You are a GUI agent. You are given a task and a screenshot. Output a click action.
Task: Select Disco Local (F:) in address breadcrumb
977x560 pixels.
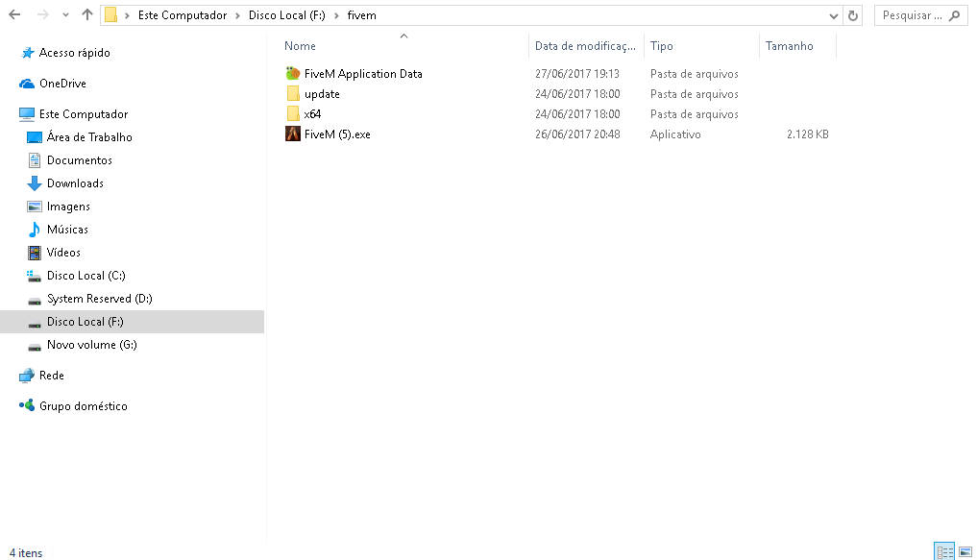[x=286, y=15]
